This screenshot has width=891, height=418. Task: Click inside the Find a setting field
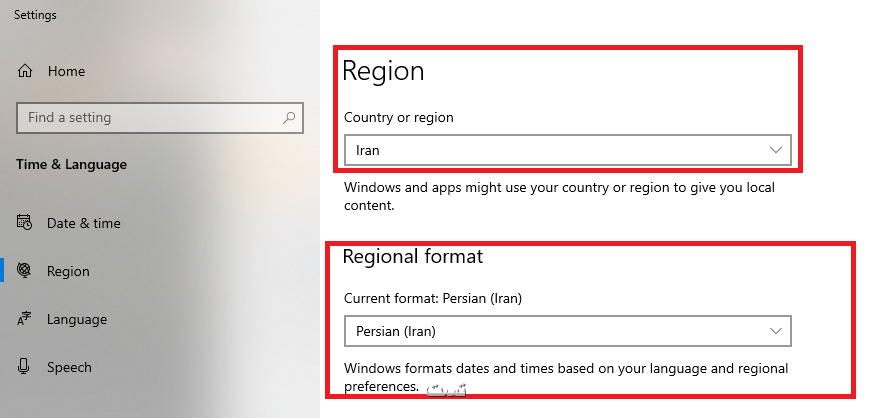(x=160, y=118)
